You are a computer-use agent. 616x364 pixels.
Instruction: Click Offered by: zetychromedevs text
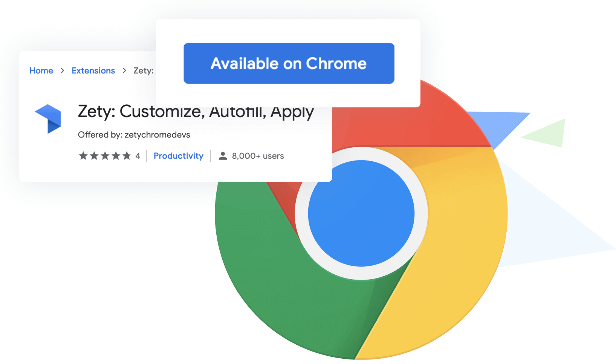[134, 135]
